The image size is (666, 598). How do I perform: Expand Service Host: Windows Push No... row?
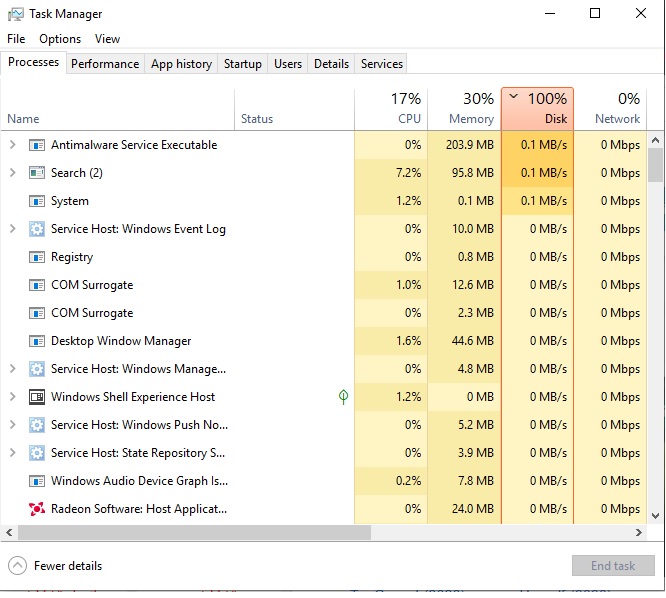[13, 425]
